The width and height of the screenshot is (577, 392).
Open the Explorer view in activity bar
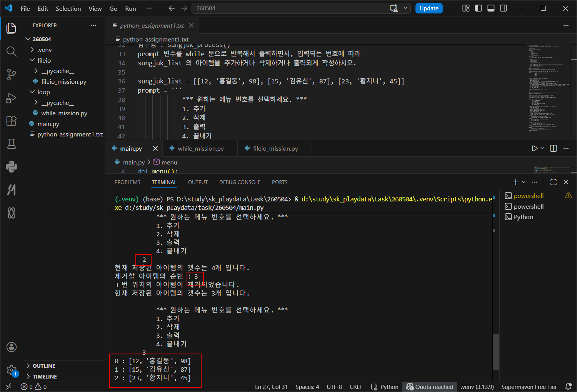pyautogui.click(x=12, y=28)
